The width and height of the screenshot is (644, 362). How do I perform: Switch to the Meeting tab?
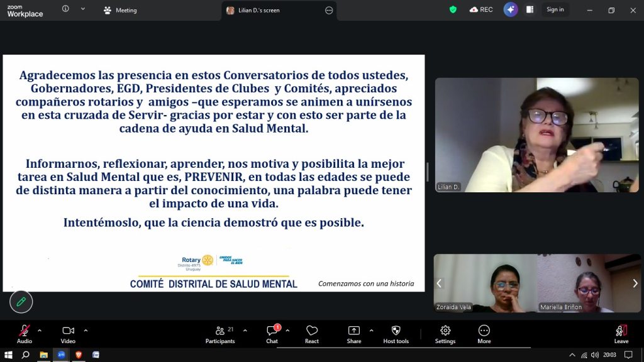pyautogui.click(x=121, y=11)
